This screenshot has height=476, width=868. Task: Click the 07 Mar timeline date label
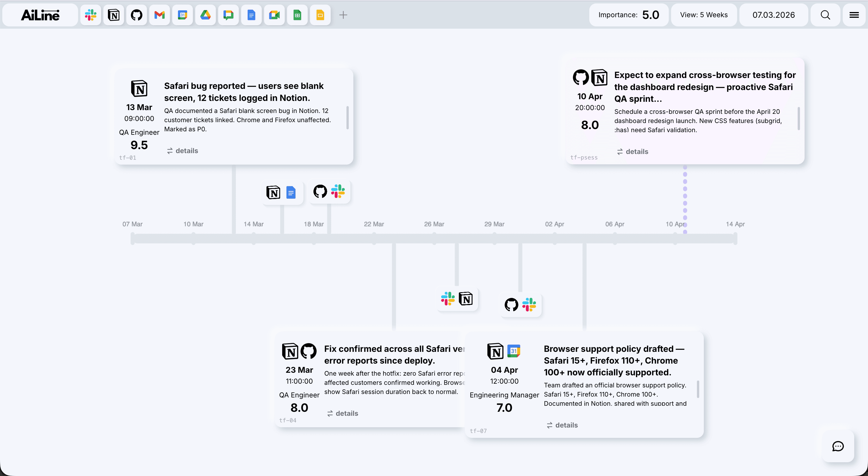click(x=132, y=224)
